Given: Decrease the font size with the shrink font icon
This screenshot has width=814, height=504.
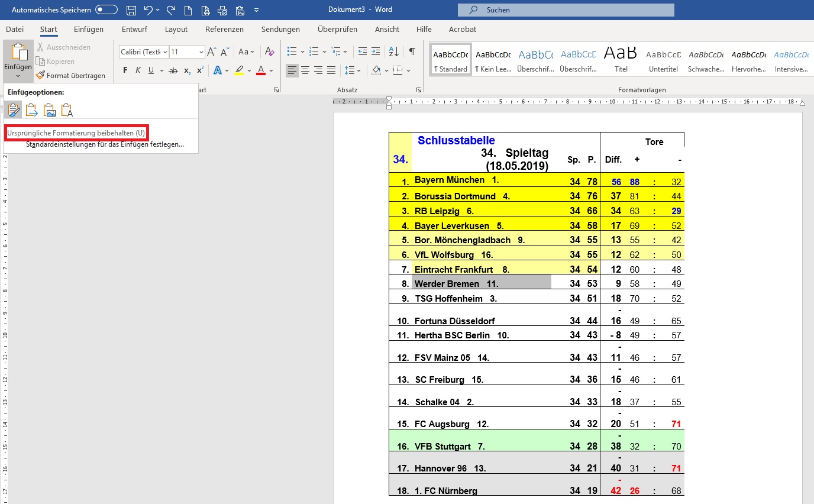Looking at the screenshot, I should point(224,52).
